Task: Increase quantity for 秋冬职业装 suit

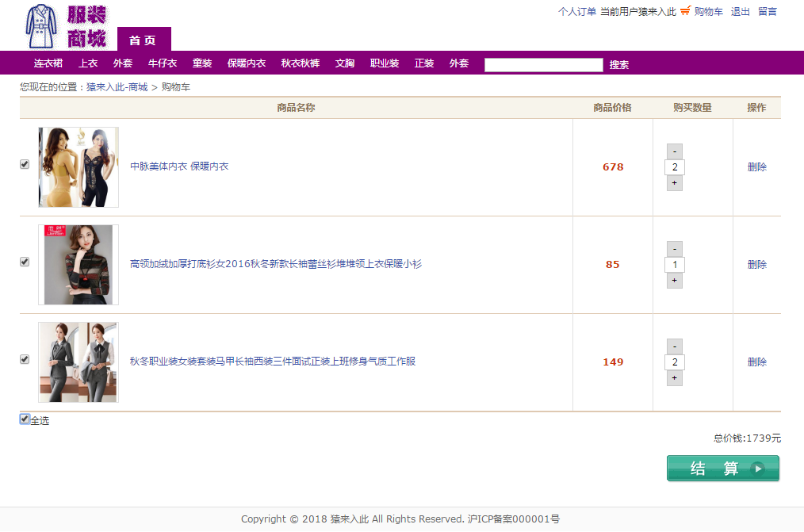Action: (x=674, y=377)
